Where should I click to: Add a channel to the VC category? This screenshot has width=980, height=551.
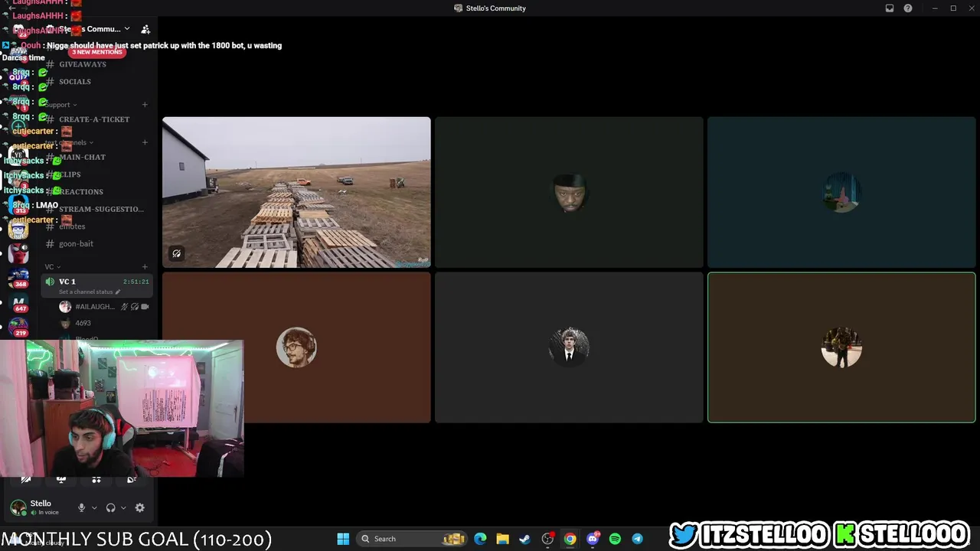(x=145, y=267)
